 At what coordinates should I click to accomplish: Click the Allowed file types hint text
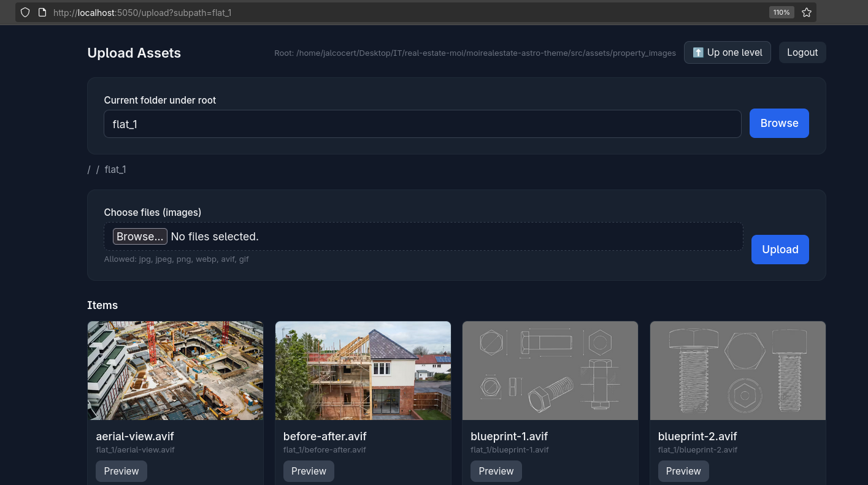point(176,259)
